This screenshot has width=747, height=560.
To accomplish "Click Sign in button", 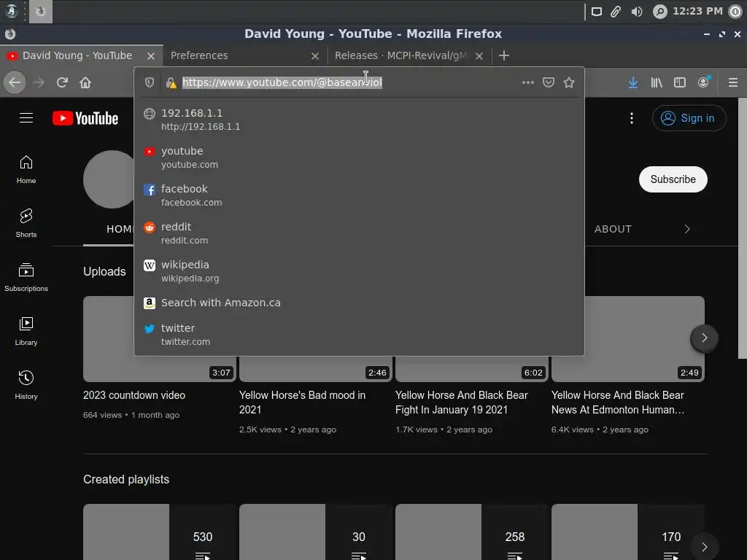I will click(x=689, y=118).
